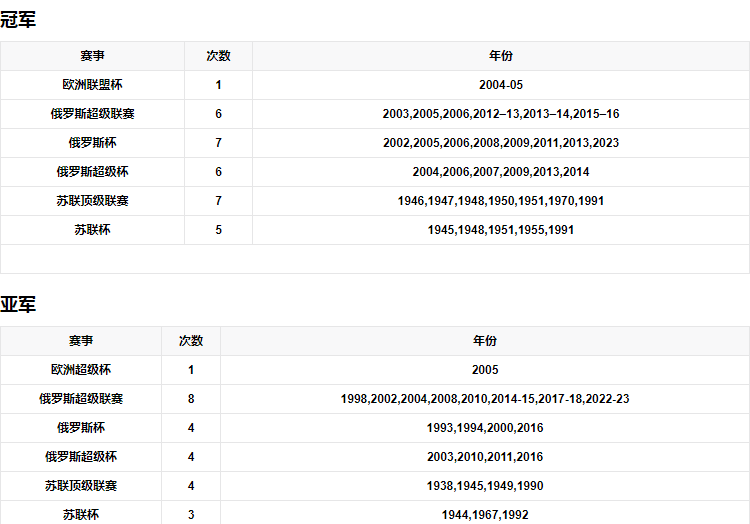The width and height of the screenshot is (750, 524).
Task: Click the 1946,1947,1948,1950,1951,1970,1991 cell
Action: click(500, 201)
